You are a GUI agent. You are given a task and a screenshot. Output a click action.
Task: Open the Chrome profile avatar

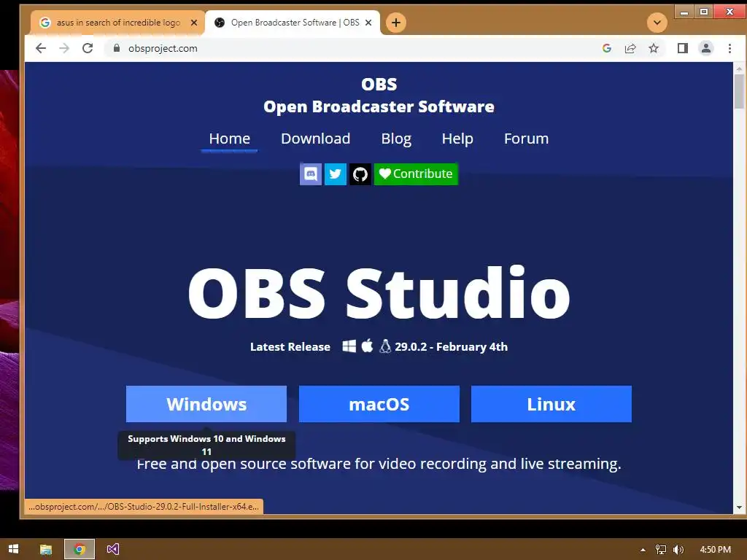click(x=706, y=48)
